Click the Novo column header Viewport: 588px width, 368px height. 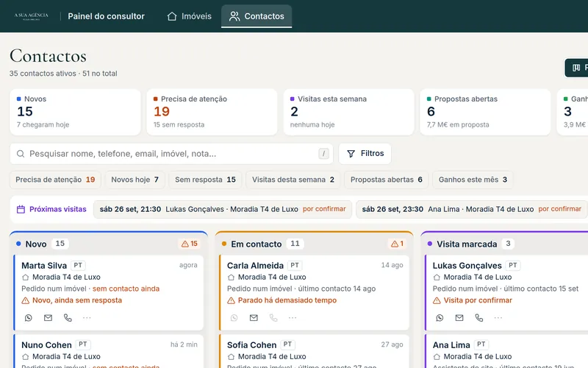tap(108, 244)
